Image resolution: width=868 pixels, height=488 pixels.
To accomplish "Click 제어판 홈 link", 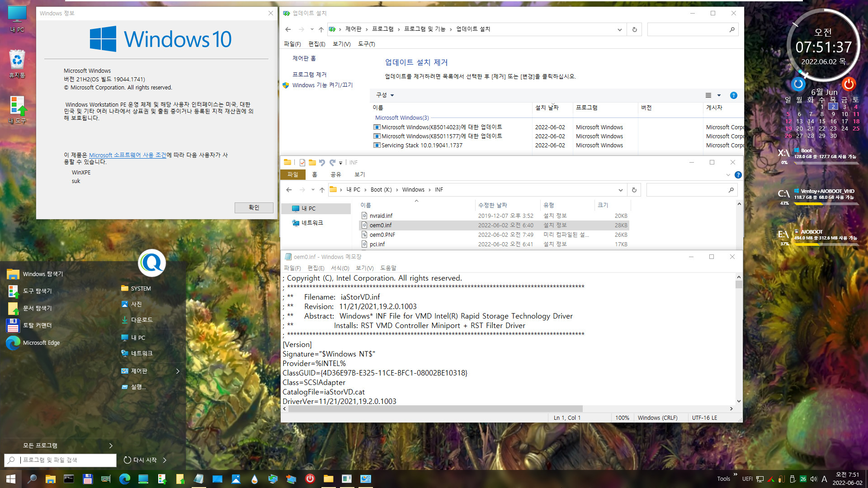I will coord(304,58).
